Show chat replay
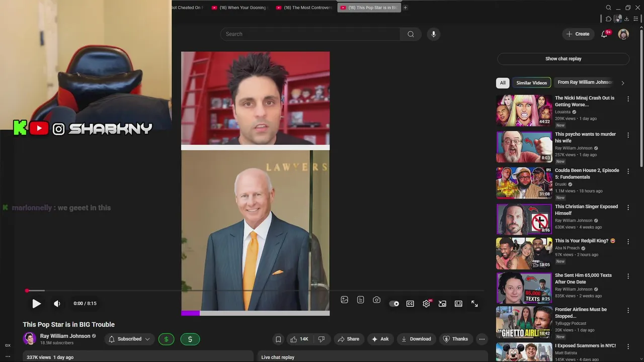Screen dimensions: 644x362 [x=563, y=59]
